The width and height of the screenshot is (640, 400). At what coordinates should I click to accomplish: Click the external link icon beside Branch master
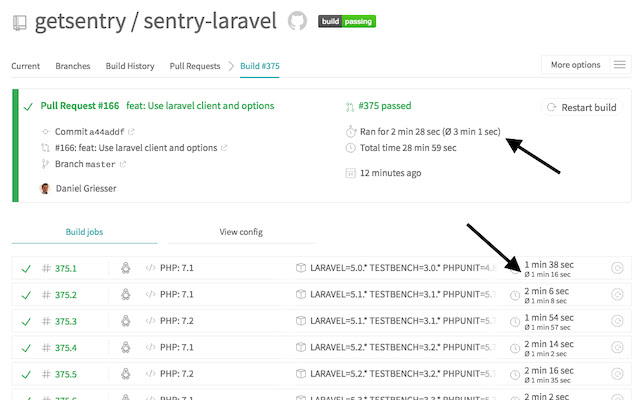tap(122, 164)
